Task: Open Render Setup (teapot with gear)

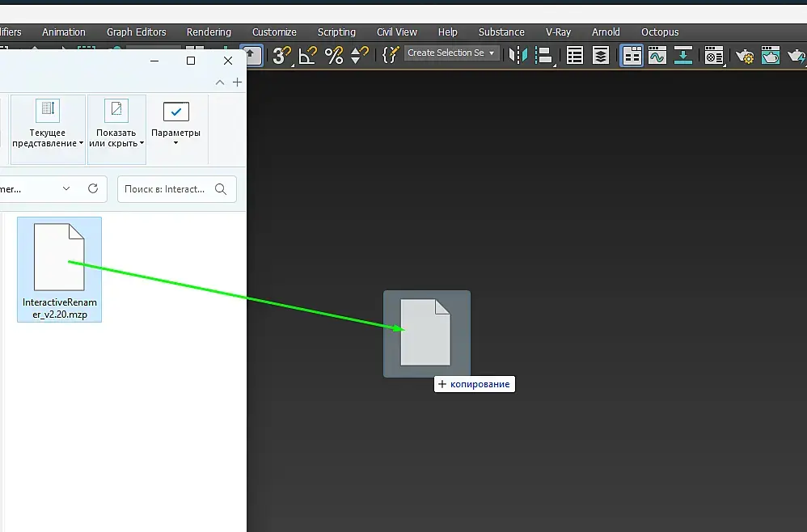Action: click(744, 56)
